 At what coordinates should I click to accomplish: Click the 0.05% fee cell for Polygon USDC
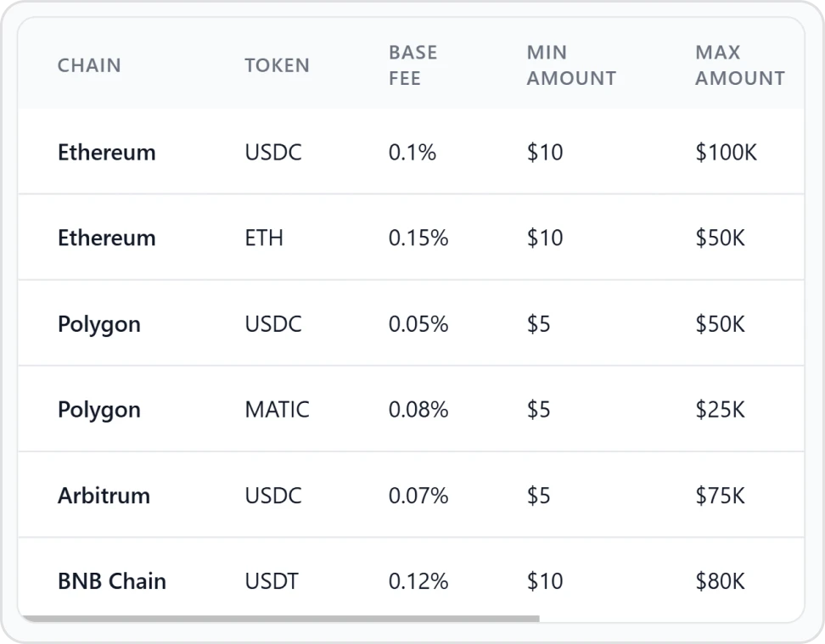click(418, 323)
